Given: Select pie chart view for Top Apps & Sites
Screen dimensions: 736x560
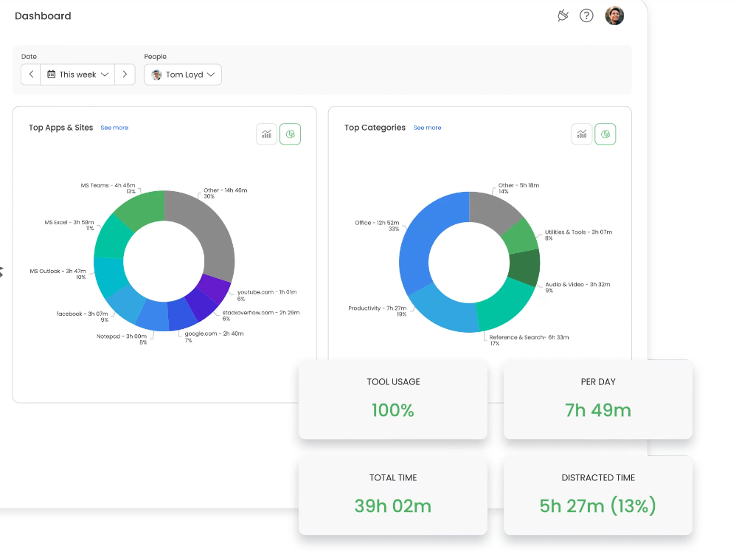Looking at the screenshot, I should 290,134.
